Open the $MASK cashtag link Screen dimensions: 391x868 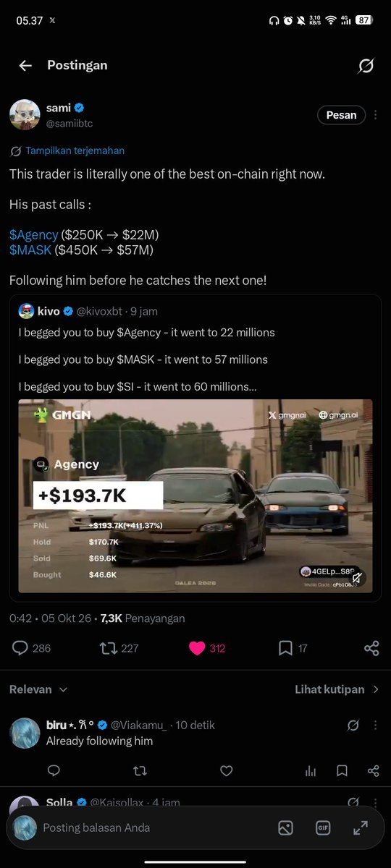30,250
